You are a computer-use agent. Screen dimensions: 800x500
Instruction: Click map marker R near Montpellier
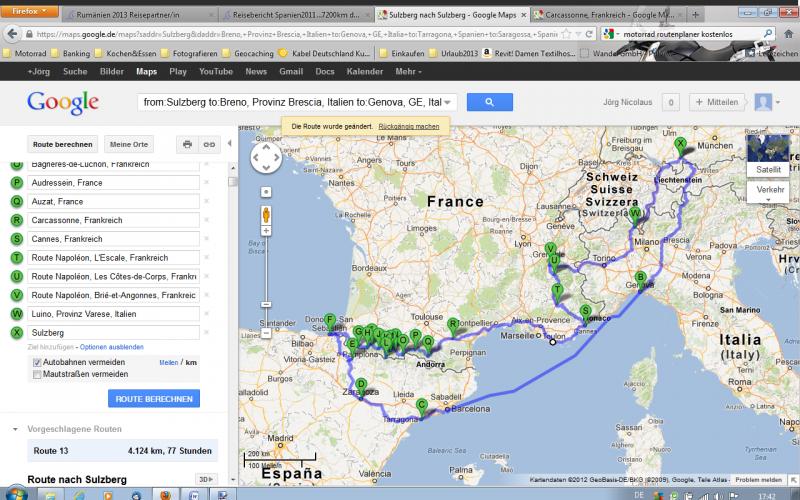pos(453,327)
